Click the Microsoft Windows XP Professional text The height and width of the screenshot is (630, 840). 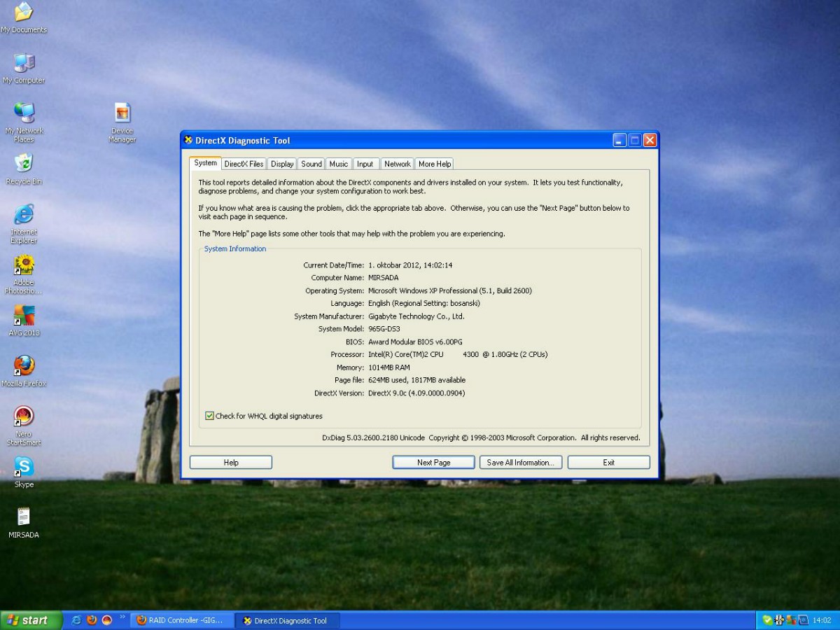click(450, 290)
